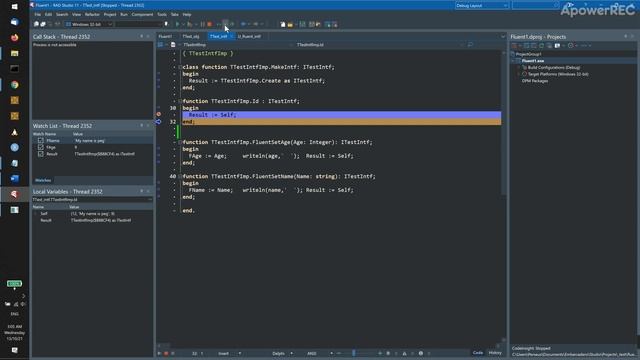Viewport: 640px width, 360px height.
Task: Pin the Local Variables panel
Action: click(x=142, y=191)
